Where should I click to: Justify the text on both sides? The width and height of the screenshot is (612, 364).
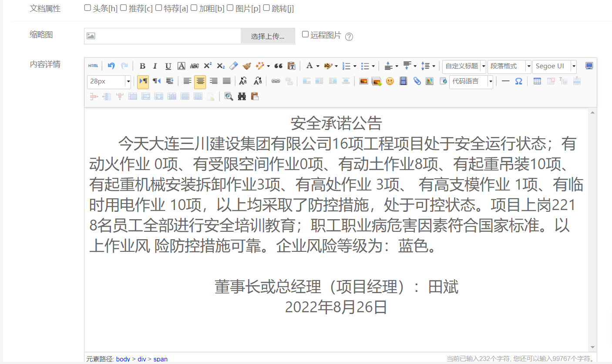coord(226,81)
